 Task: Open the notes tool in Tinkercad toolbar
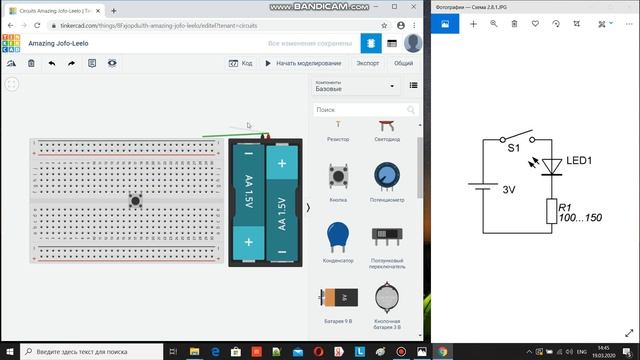(x=92, y=63)
